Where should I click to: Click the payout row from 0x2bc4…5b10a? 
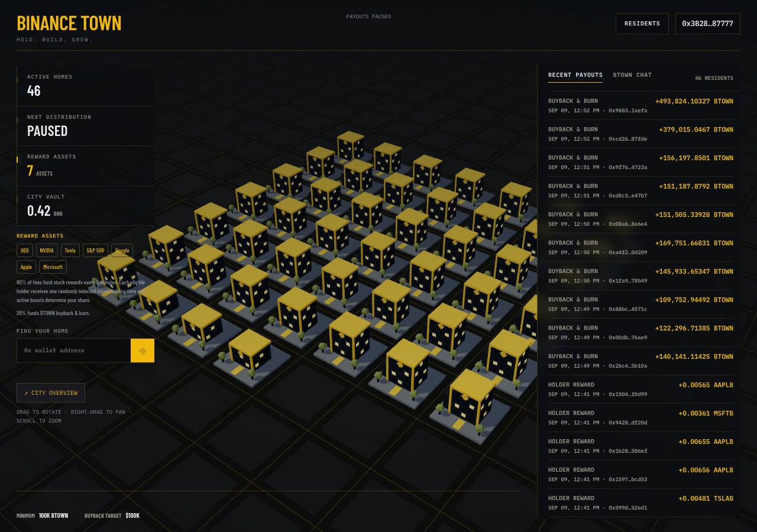[640, 361]
